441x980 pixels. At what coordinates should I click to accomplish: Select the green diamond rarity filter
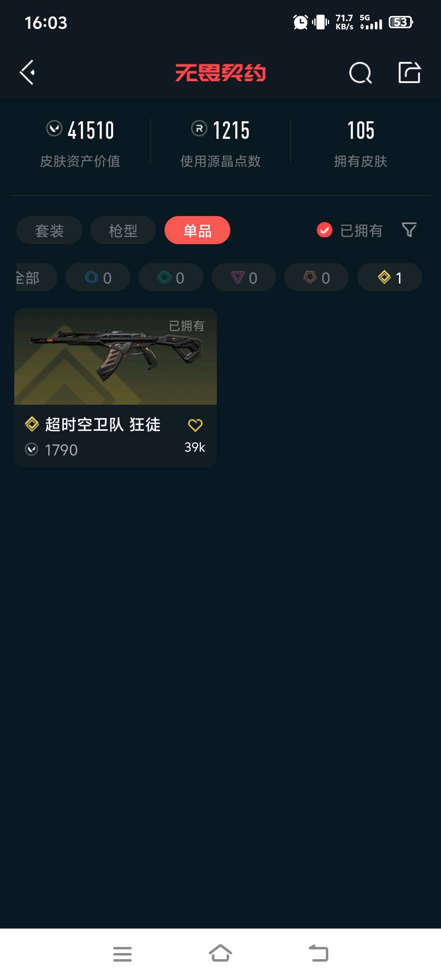[x=171, y=277]
